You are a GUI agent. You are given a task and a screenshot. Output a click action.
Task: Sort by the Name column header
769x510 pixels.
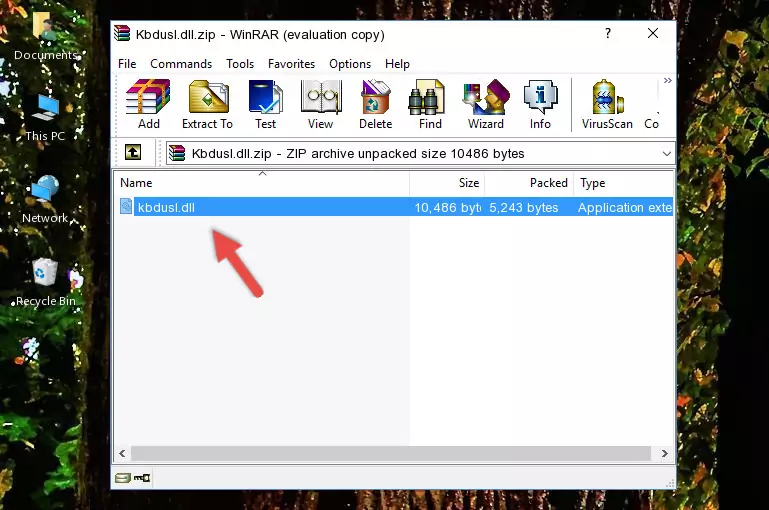click(262, 183)
